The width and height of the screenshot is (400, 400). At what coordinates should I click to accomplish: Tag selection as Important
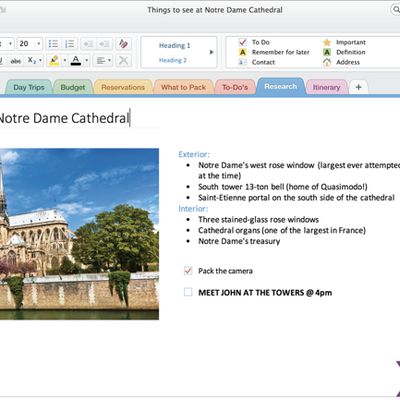pos(351,42)
